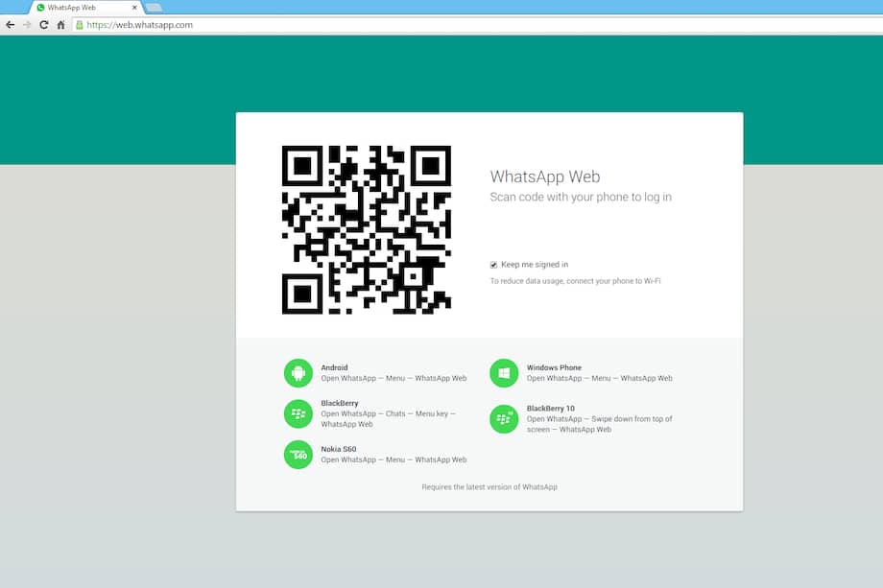Click the Requires the latest version notice
883x588 pixels.
[489, 486]
